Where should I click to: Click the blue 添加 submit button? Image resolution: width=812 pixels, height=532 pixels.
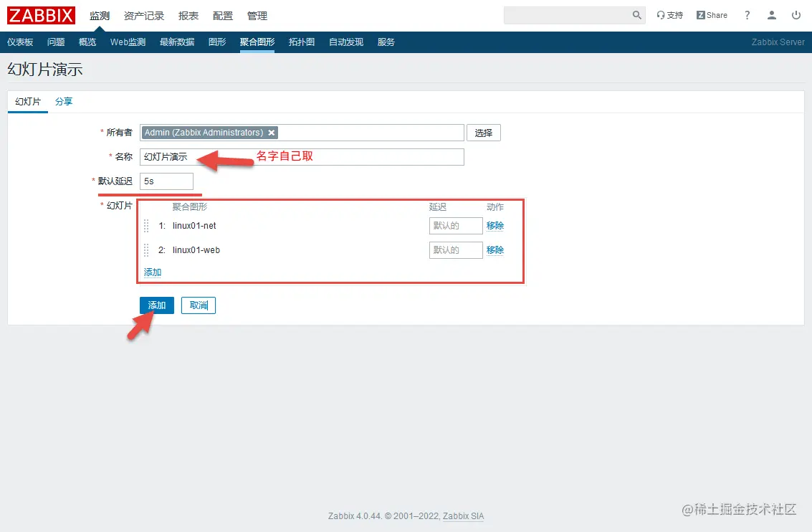(x=157, y=305)
